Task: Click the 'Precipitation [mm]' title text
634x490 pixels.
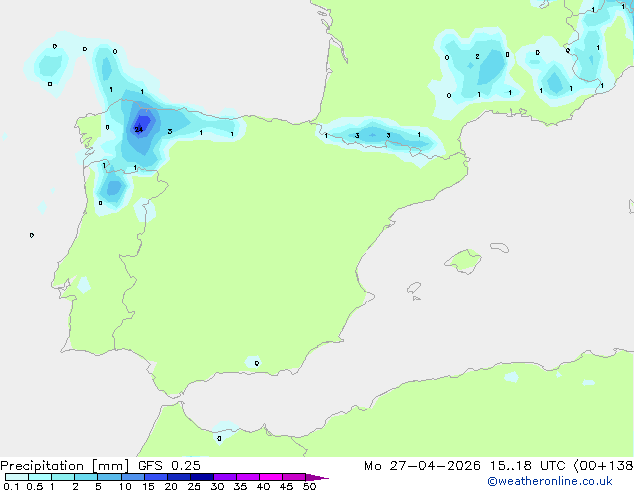Action: (x=65, y=466)
